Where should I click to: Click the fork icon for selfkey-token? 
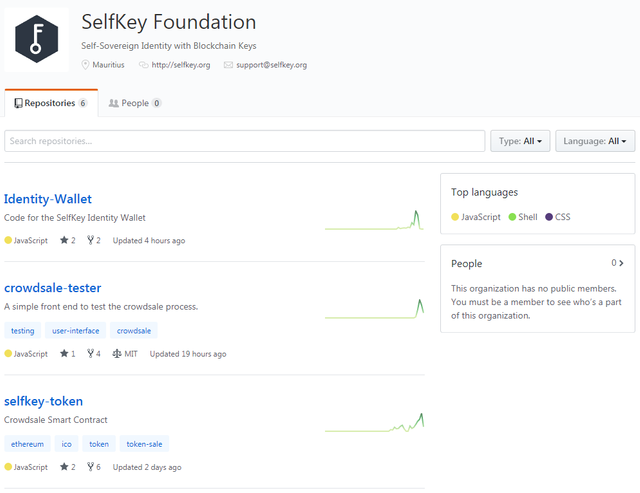pyautogui.click(x=90, y=466)
